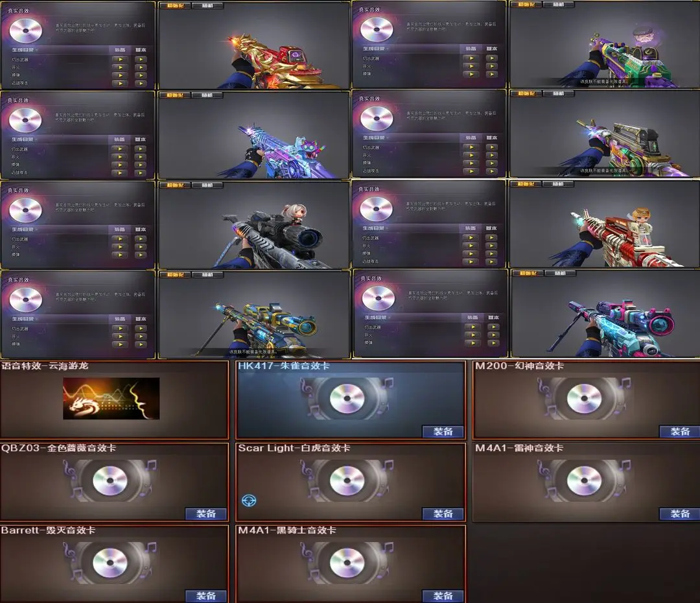Click the disc icon on HK417-朱雀音效卡

(347, 398)
